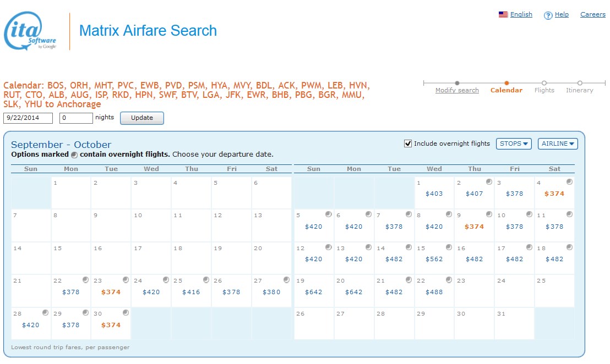610x364 pixels.
Task: Click overnight flight icon on October 22
Action: click(x=449, y=280)
